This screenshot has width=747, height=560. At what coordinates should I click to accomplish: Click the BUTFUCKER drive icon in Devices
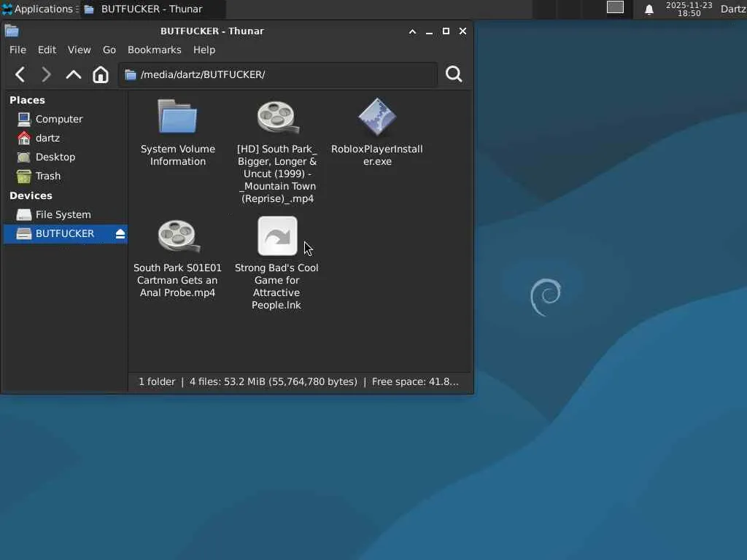(x=24, y=234)
